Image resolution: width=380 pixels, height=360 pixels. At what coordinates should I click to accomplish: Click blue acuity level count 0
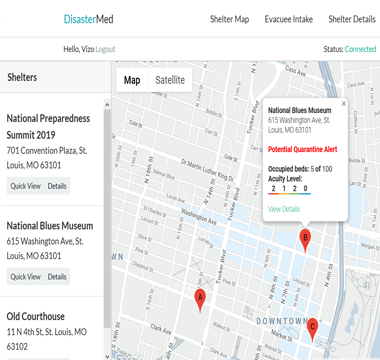[305, 189]
